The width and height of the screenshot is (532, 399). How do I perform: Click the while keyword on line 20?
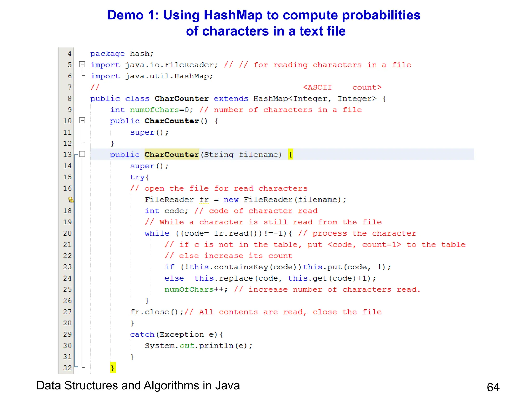click(x=157, y=233)
